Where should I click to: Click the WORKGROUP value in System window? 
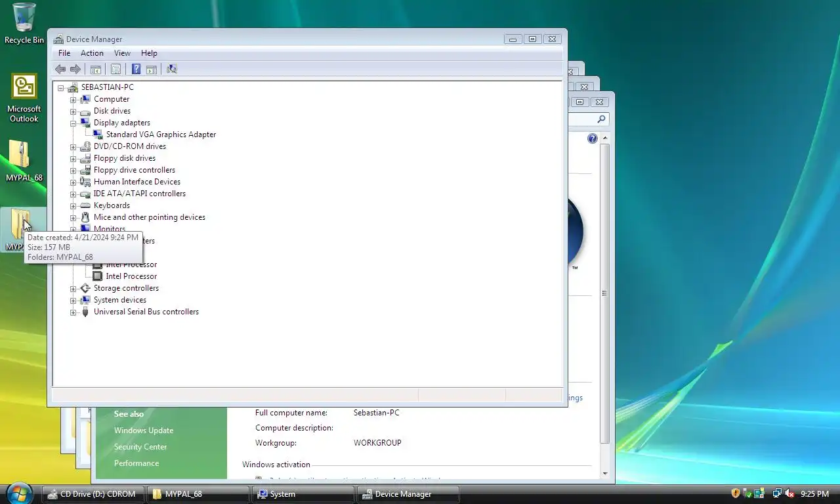(x=377, y=443)
